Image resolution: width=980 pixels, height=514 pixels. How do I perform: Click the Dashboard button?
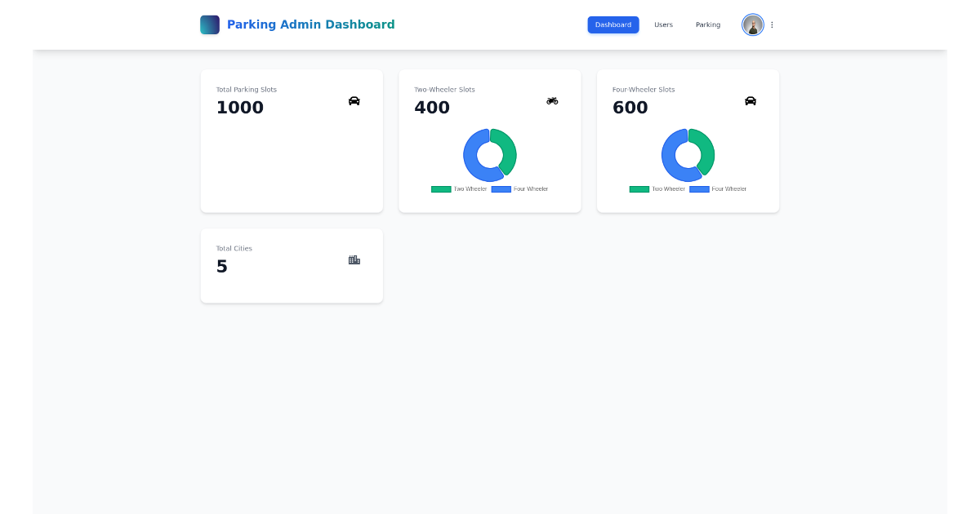pos(613,24)
